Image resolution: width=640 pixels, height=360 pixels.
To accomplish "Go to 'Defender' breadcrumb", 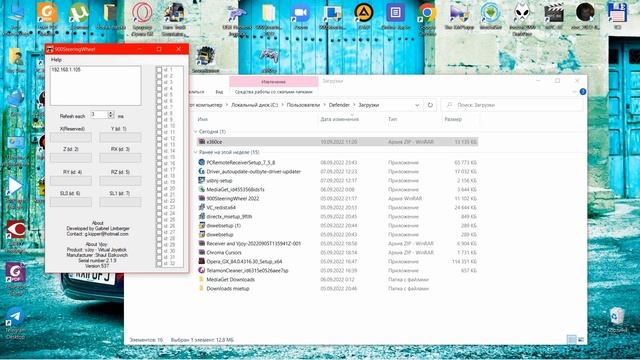I will [339, 105].
